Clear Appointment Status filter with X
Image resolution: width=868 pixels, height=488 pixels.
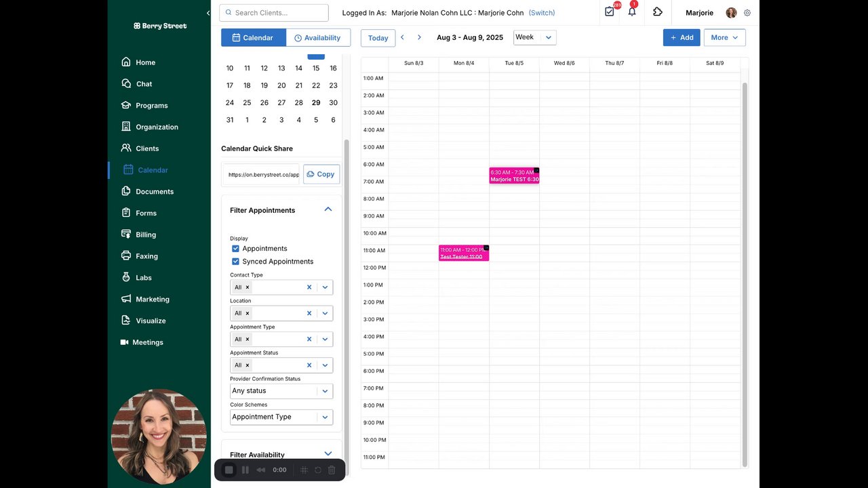[309, 365]
